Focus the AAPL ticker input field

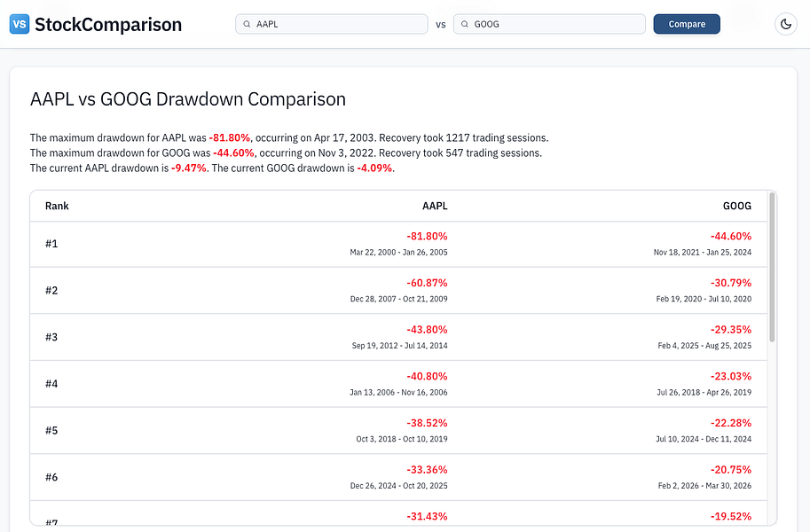[332, 24]
